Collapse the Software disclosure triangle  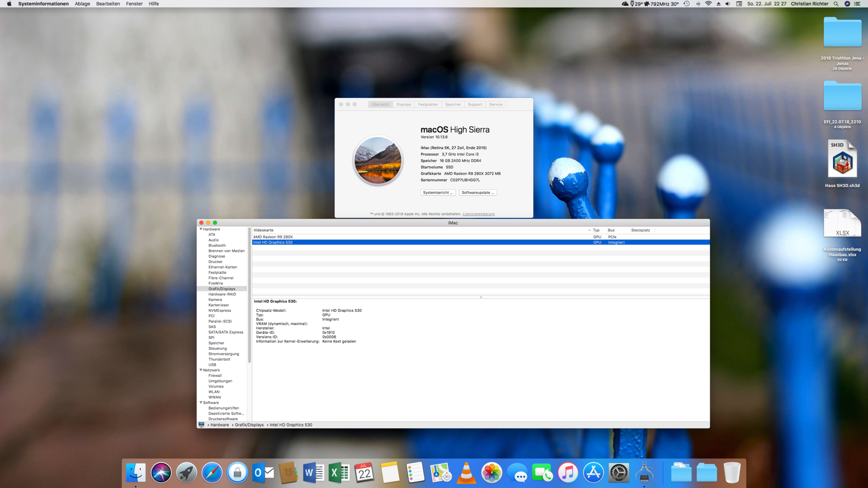pyautogui.click(x=201, y=403)
